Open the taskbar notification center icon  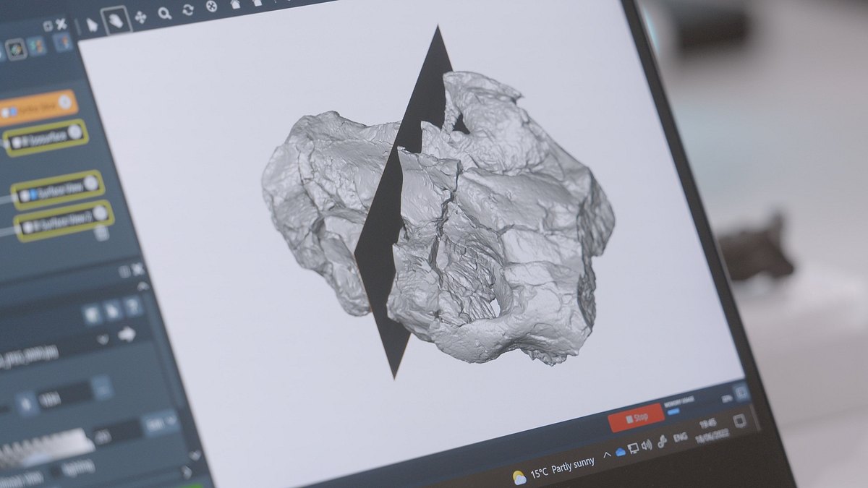pyautogui.click(x=739, y=421)
